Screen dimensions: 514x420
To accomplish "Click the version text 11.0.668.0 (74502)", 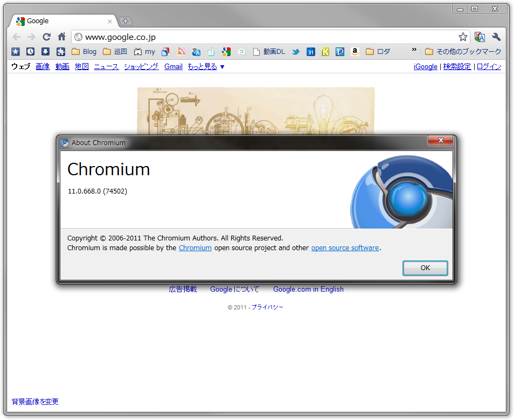I will (x=98, y=191).
